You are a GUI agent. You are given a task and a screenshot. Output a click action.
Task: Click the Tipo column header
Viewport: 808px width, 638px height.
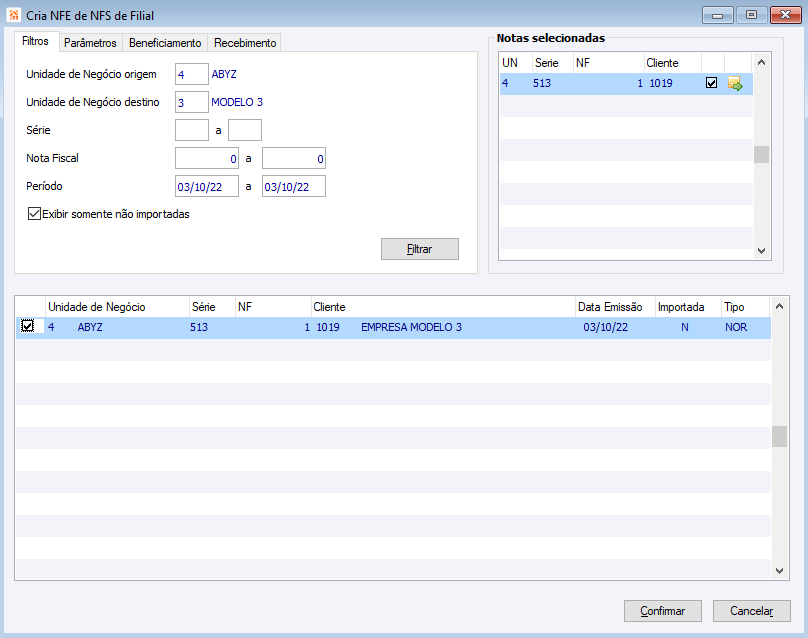point(745,307)
